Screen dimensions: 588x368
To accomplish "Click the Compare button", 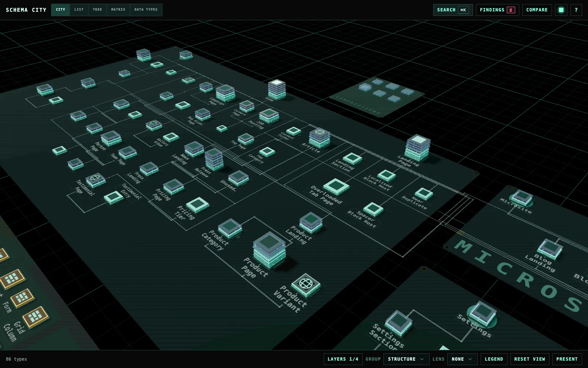I will point(537,10).
